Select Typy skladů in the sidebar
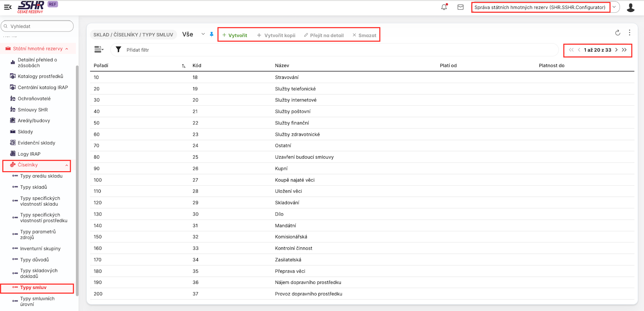The width and height of the screenshot is (644, 311). point(33,187)
